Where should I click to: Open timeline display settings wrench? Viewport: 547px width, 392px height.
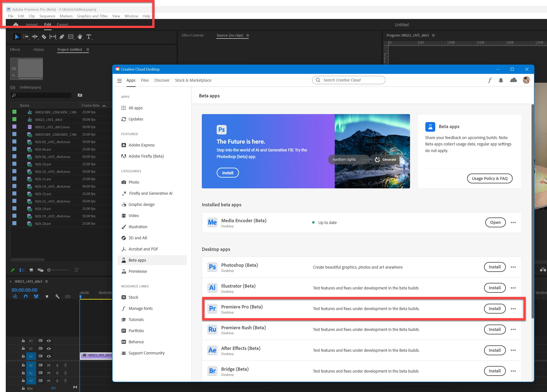57,296
